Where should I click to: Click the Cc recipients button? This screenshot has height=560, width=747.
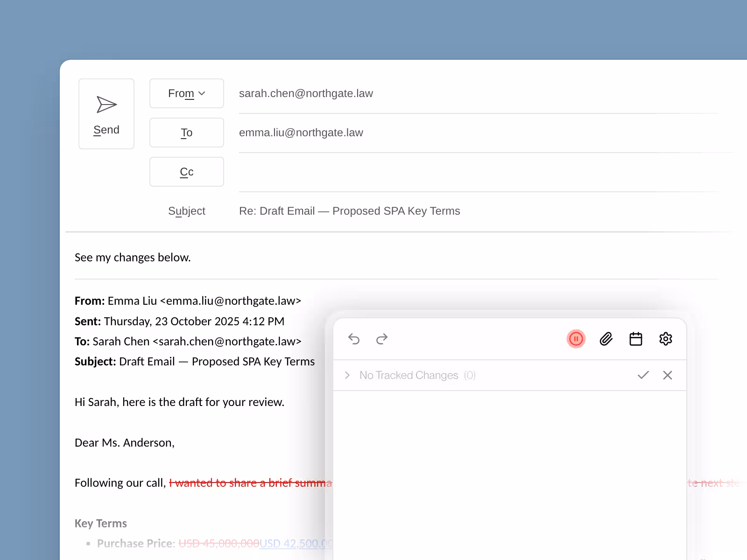[187, 172]
